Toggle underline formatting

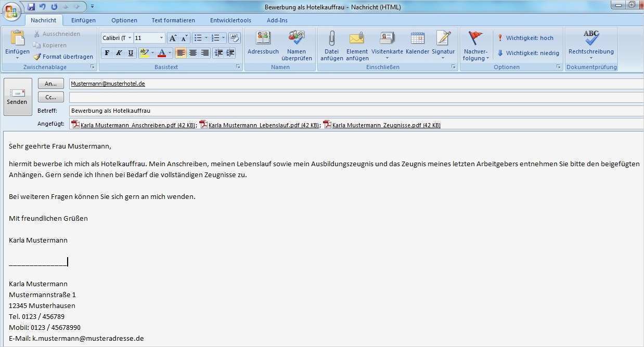(131, 53)
